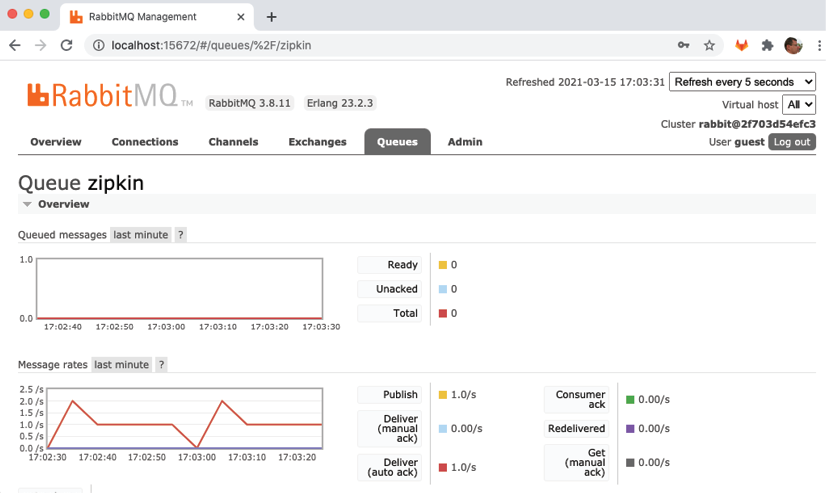826x493 pixels.
Task: Reload the page with the refresh icon
Action: click(x=66, y=45)
